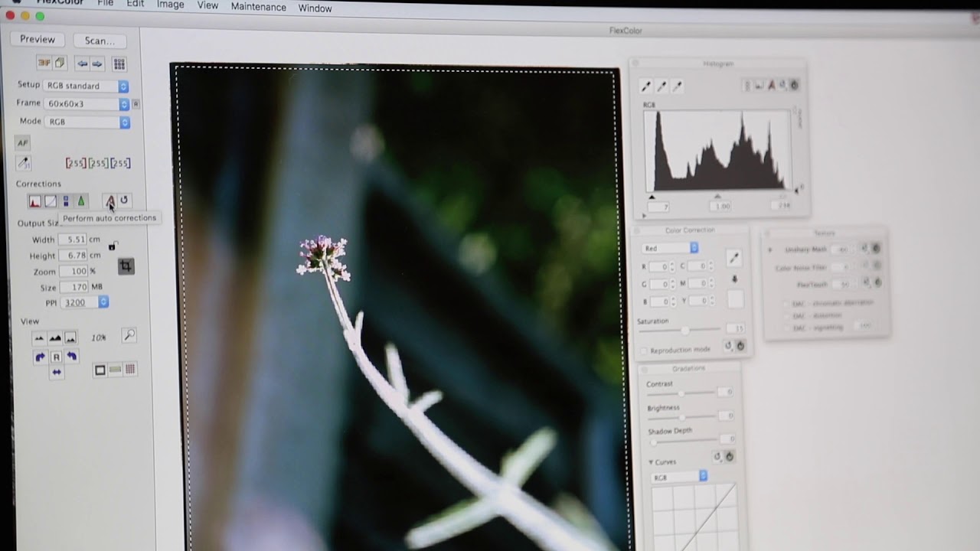The width and height of the screenshot is (980, 551).
Task: Select the black point eyedropper in Histogram
Action: coord(646,86)
